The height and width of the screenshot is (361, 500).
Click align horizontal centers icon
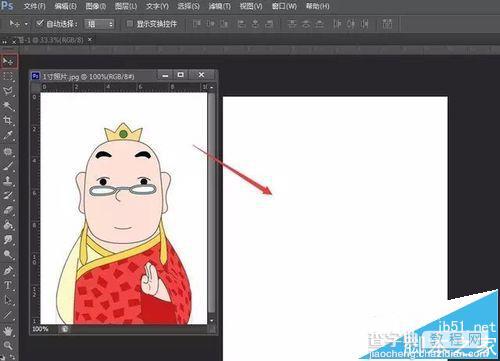(x=255, y=24)
